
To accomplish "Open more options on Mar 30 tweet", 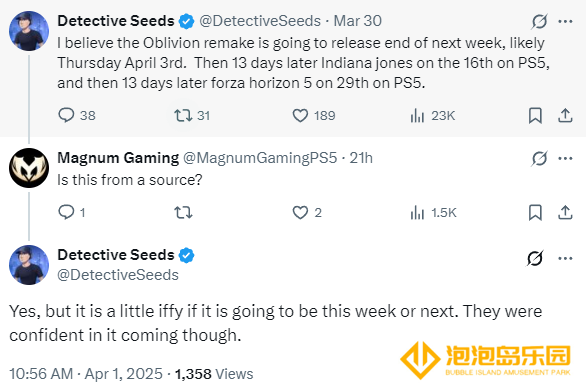I will point(565,21).
